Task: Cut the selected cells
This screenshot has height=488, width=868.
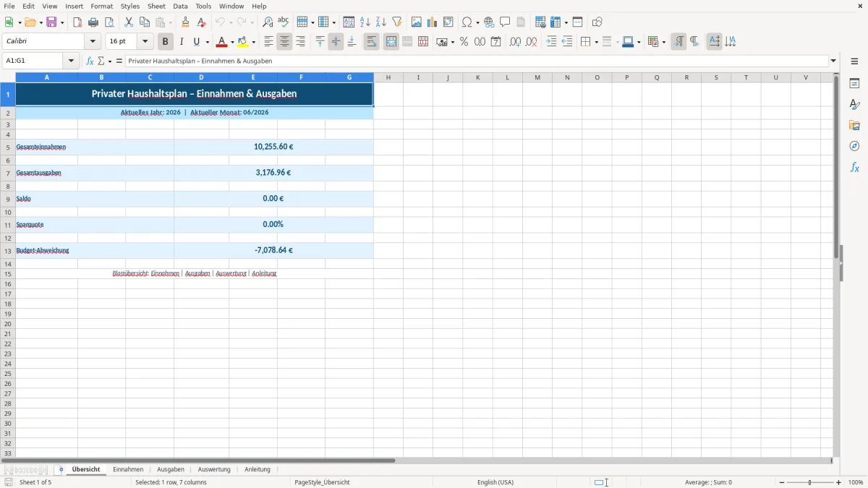Action: pyautogui.click(x=129, y=22)
